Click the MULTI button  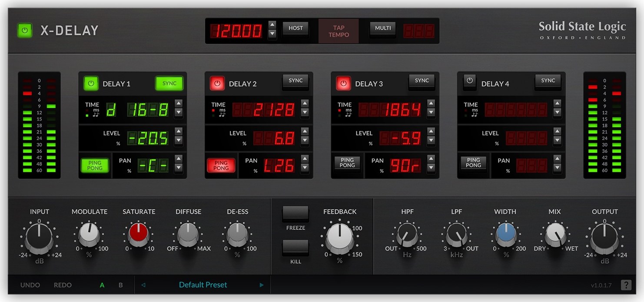(383, 28)
